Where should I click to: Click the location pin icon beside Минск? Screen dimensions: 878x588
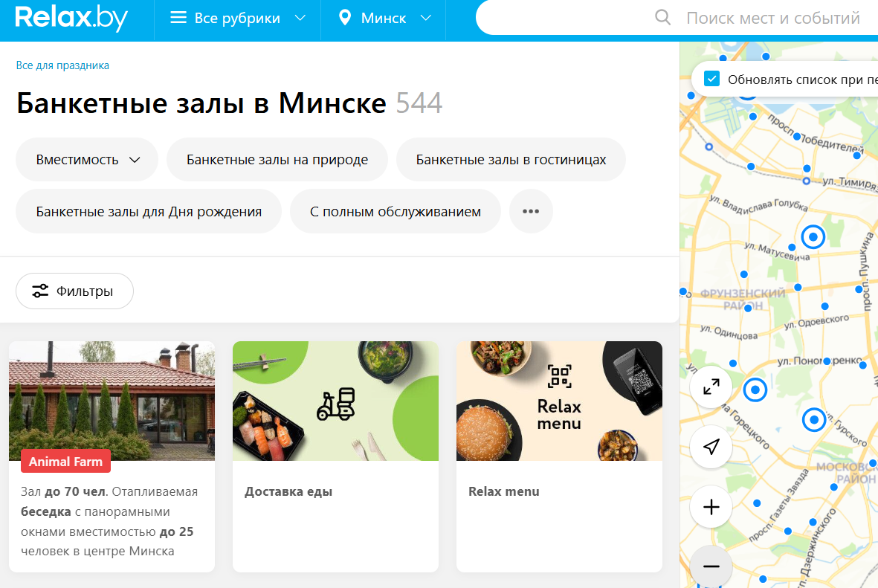pos(345,18)
